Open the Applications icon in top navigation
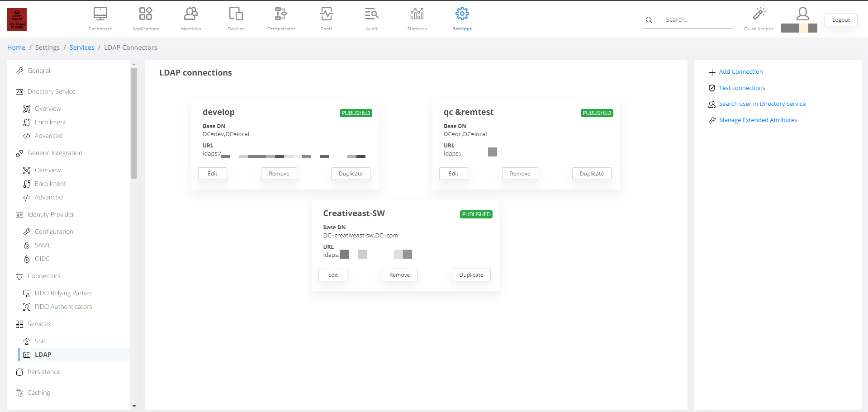Screen dimensions: 868x412 pyautogui.click(x=145, y=14)
